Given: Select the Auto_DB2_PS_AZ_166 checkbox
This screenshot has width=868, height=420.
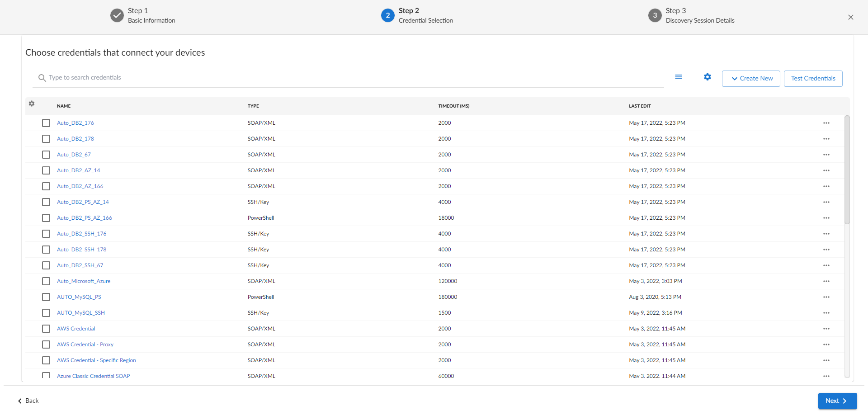Looking at the screenshot, I should (x=46, y=218).
